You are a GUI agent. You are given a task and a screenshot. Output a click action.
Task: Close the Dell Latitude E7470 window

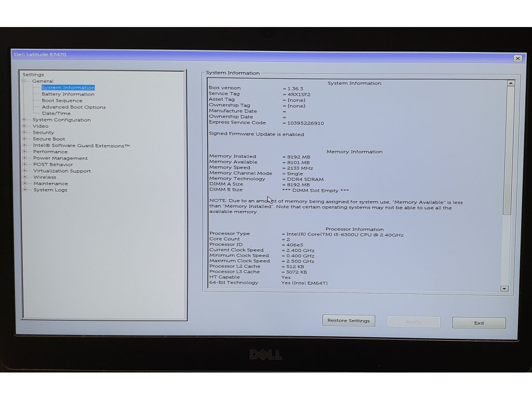[x=518, y=58]
